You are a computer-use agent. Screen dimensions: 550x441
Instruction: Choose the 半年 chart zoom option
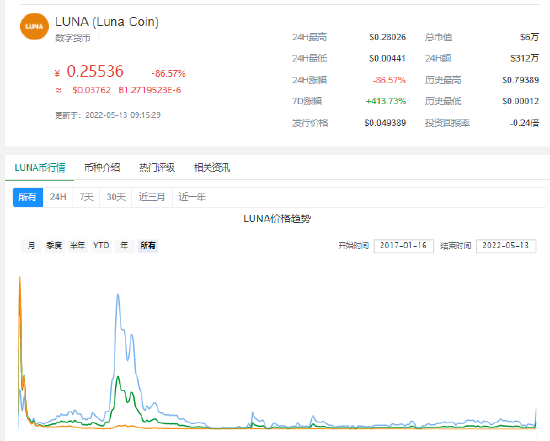point(78,246)
